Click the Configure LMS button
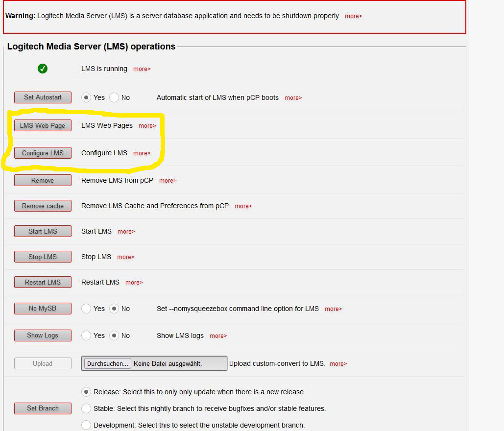Viewport: 504px width, 431px height. coord(43,153)
